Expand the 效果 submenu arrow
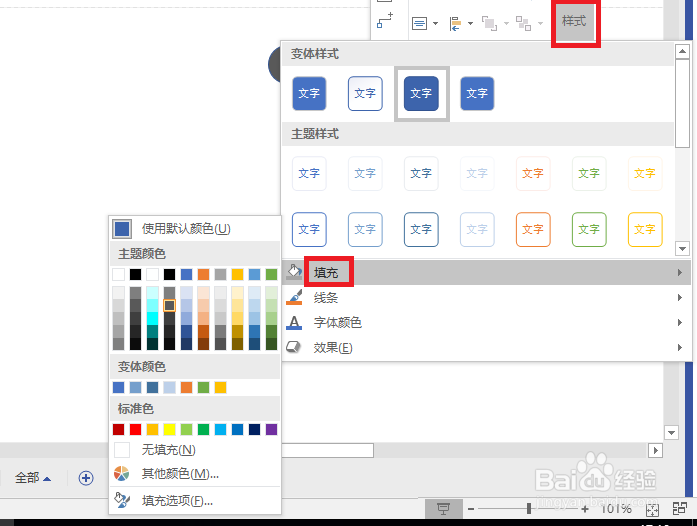The width and height of the screenshot is (697, 526). pos(680,347)
